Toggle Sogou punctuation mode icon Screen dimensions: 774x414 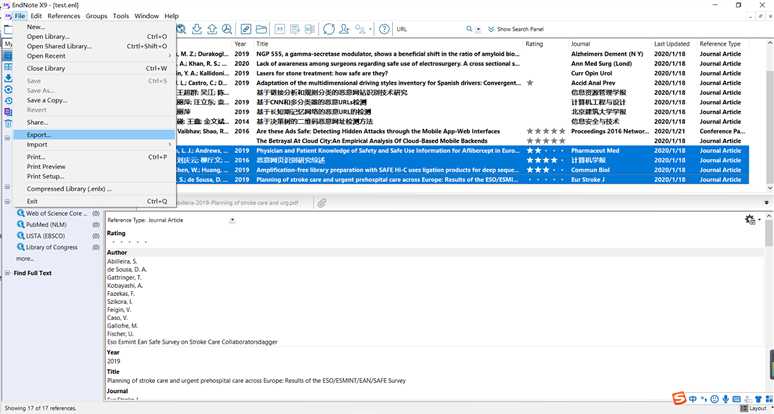(x=704, y=399)
